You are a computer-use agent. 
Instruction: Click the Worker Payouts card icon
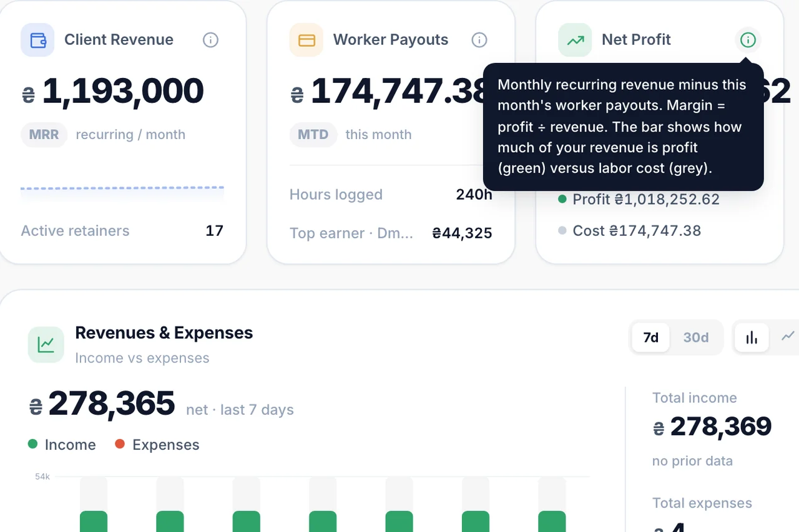[306, 40]
